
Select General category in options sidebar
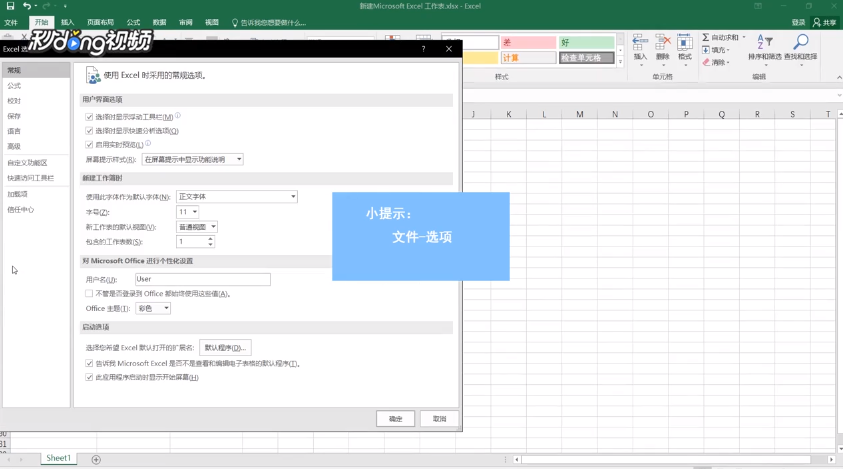pyautogui.click(x=36, y=70)
